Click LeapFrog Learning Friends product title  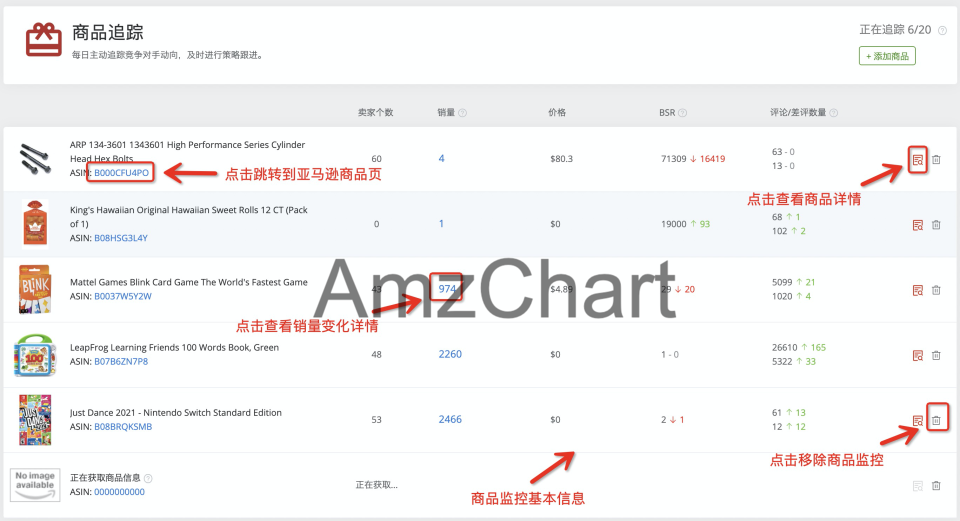coord(174,348)
